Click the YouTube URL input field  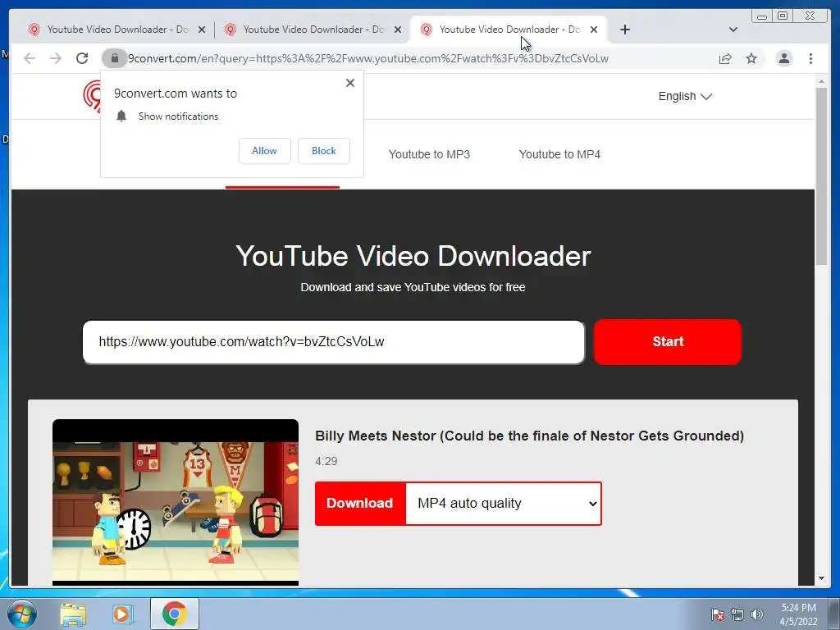(333, 342)
